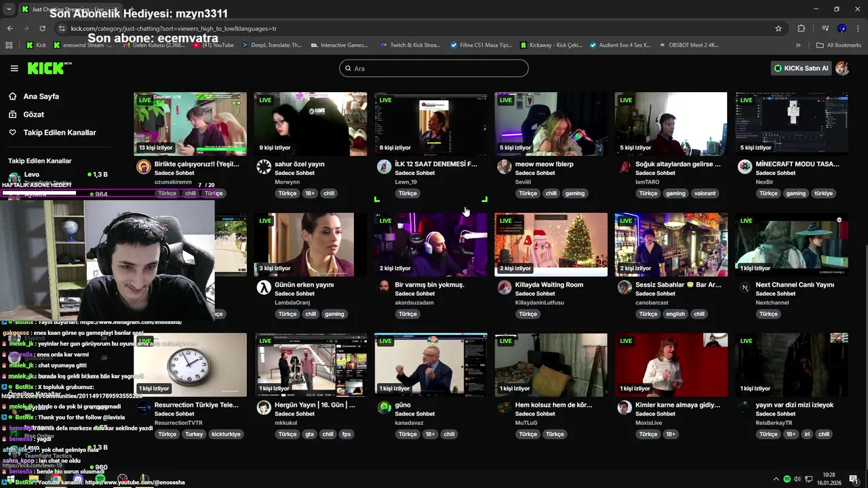Open the user avatar menu in Kick header
This screenshot has height=488, width=868.
(842, 68)
